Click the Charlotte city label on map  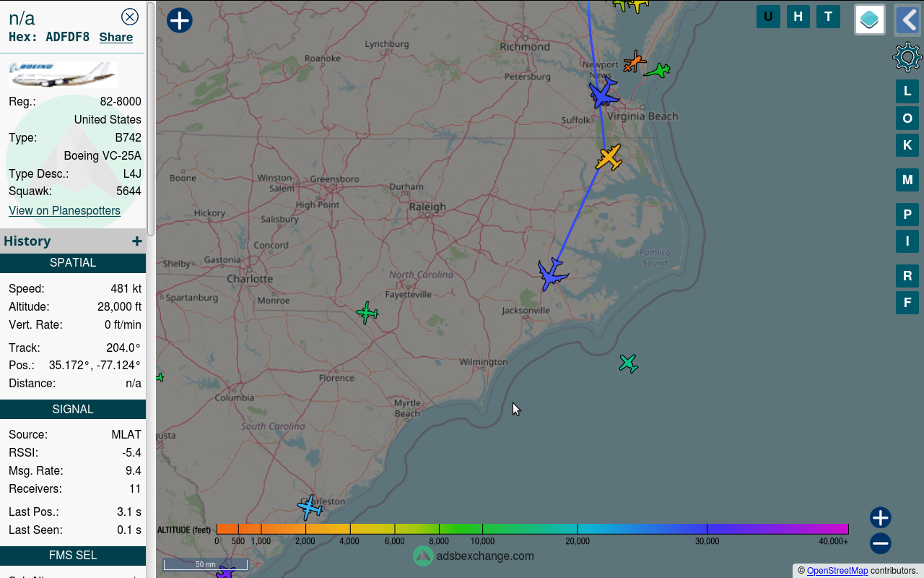click(x=250, y=278)
